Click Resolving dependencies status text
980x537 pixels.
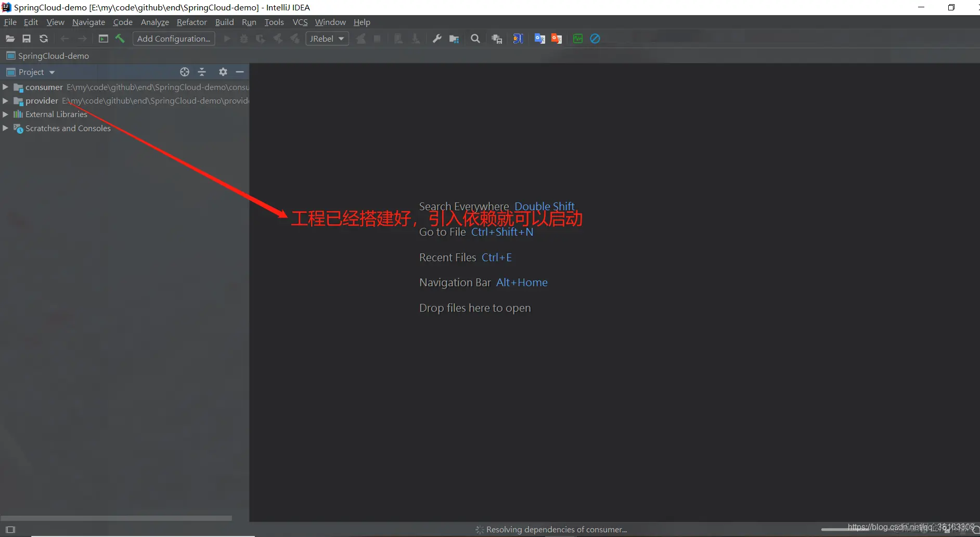pyautogui.click(x=556, y=529)
